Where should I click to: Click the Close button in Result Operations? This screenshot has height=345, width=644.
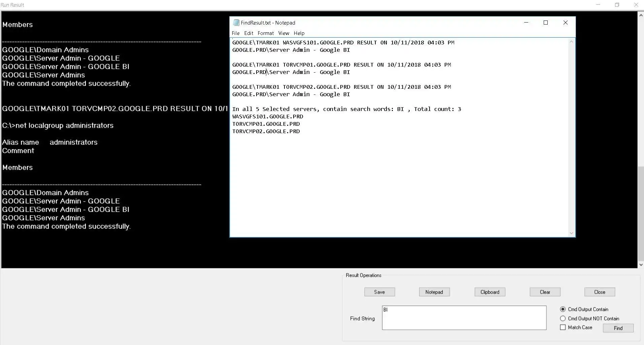600,292
